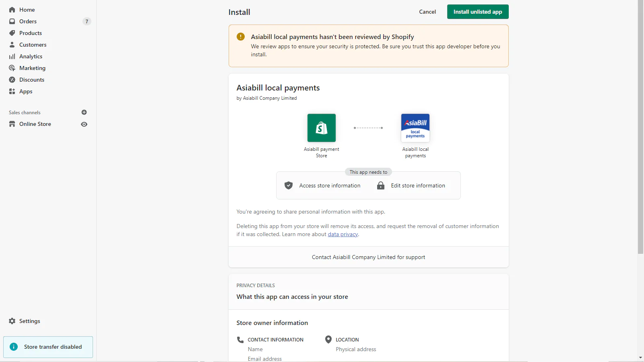
Task: Click the Orders count badge 7
Action: pos(87,21)
